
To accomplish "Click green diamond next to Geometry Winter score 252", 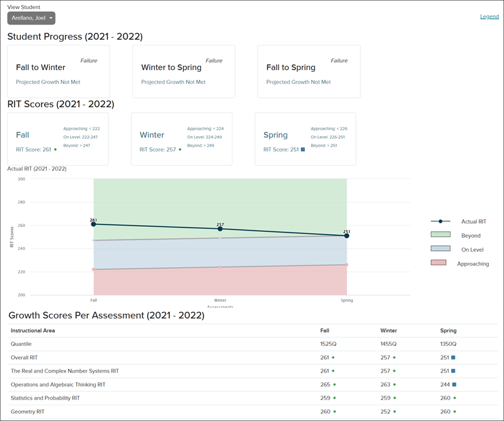I will coord(394,412).
